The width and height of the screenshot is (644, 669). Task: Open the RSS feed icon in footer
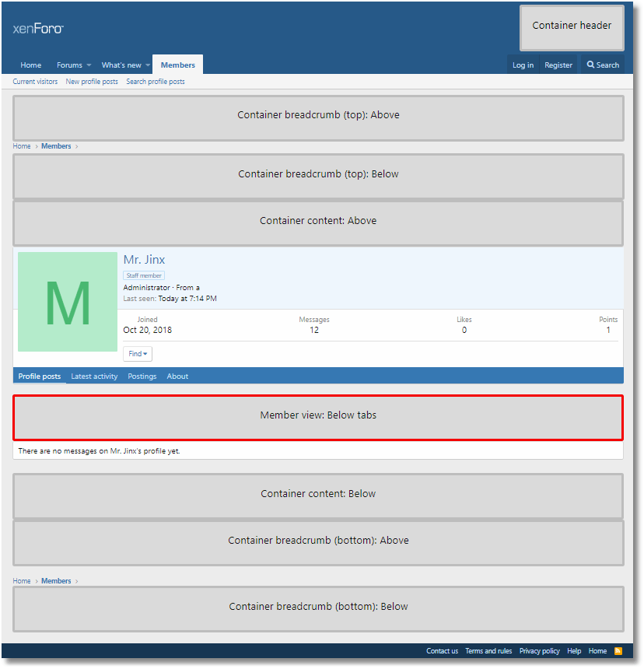pyautogui.click(x=618, y=651)
